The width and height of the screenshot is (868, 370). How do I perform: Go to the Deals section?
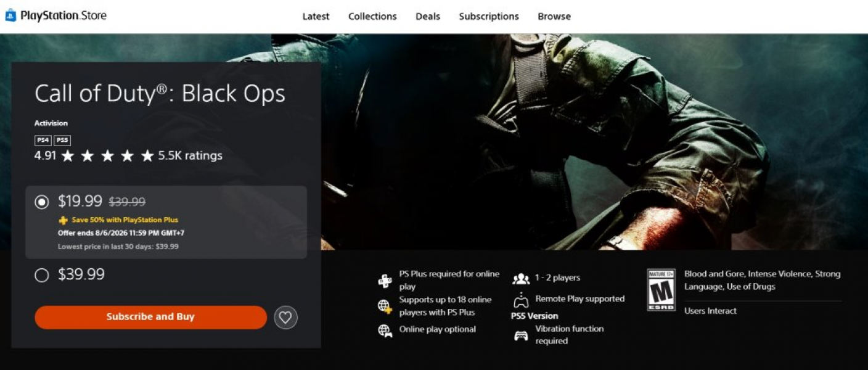tap(428, 17)
